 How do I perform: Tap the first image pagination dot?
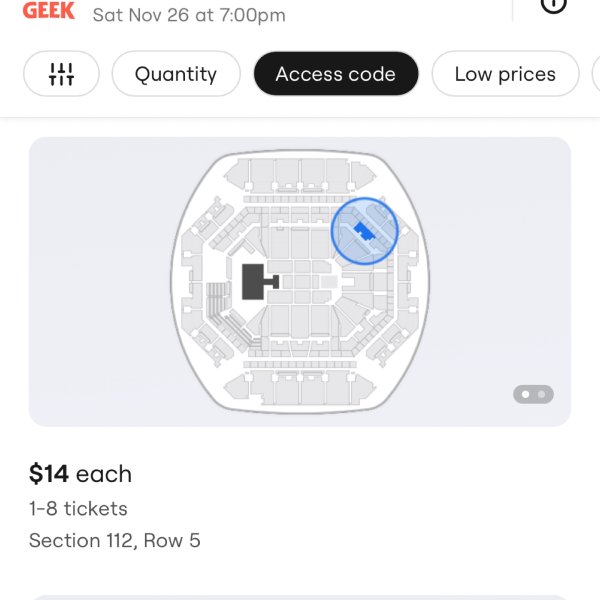pos(526,394)
